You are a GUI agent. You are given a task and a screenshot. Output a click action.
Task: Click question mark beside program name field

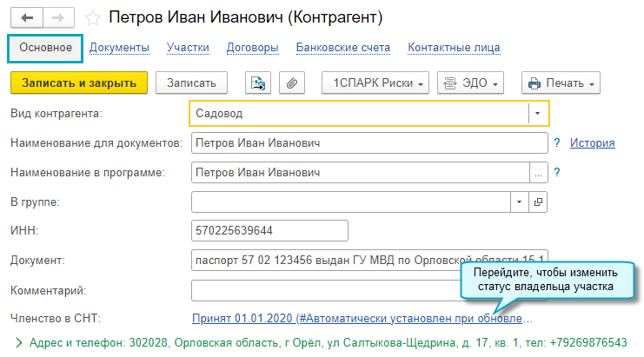(x=556, y=172)
